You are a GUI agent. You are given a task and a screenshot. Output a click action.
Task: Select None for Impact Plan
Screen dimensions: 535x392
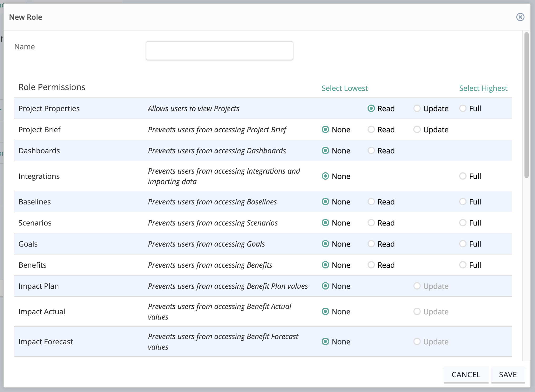[325, 286]
